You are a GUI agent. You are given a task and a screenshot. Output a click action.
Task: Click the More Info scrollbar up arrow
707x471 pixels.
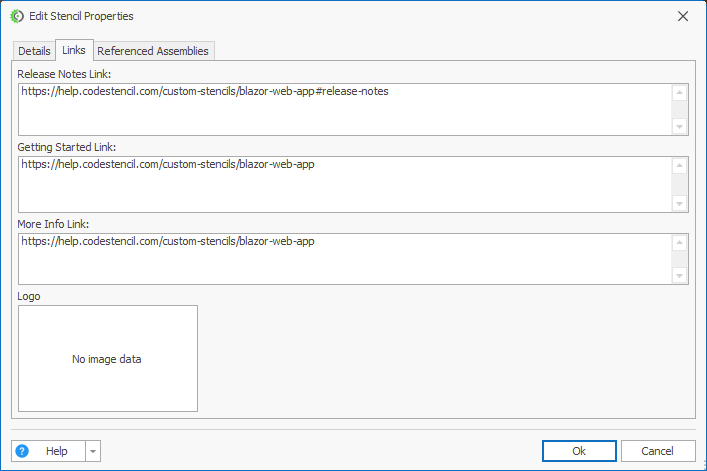(x=679, y=243)
